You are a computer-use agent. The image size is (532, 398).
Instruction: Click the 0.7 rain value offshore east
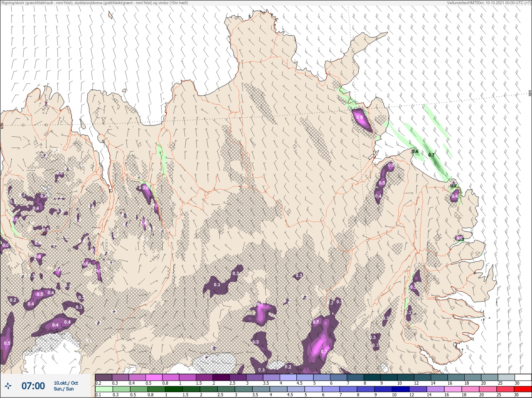(x=431, y=155)
